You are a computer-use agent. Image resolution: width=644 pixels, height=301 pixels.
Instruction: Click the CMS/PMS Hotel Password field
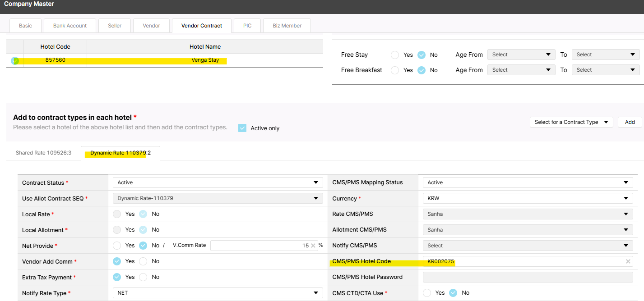(527, 277)
